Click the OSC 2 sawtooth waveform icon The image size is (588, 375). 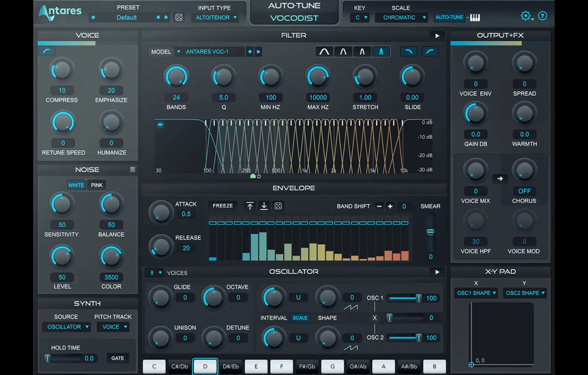351,347
